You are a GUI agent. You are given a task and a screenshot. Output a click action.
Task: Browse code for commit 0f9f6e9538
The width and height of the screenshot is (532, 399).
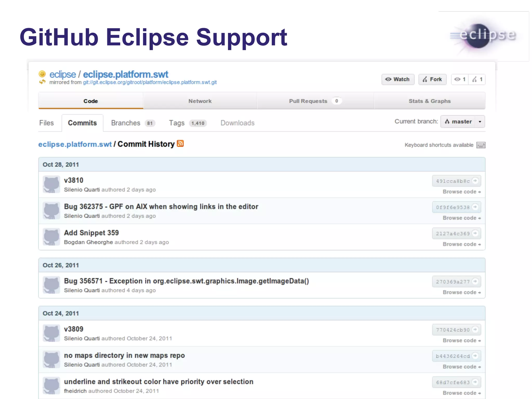pyautogui.click(x=462, y=218)
